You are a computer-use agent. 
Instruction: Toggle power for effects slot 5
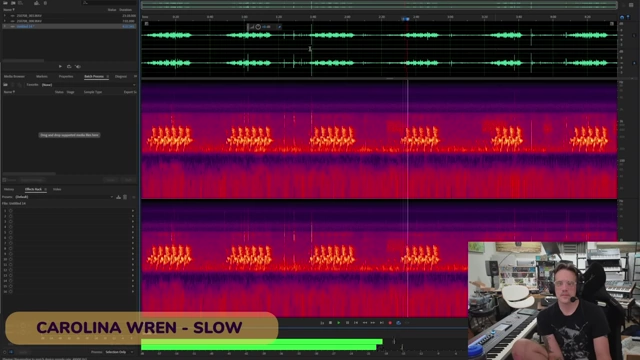[x=11, y=232]
